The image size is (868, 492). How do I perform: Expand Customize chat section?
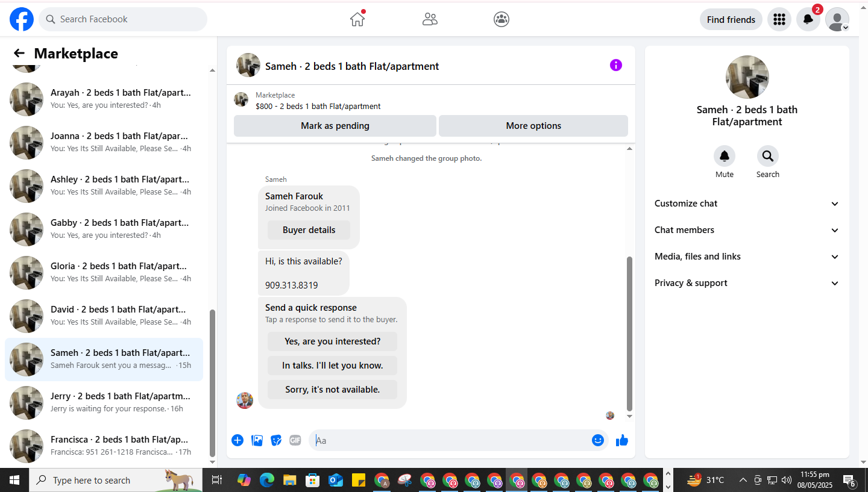click(x=747, y=204)
